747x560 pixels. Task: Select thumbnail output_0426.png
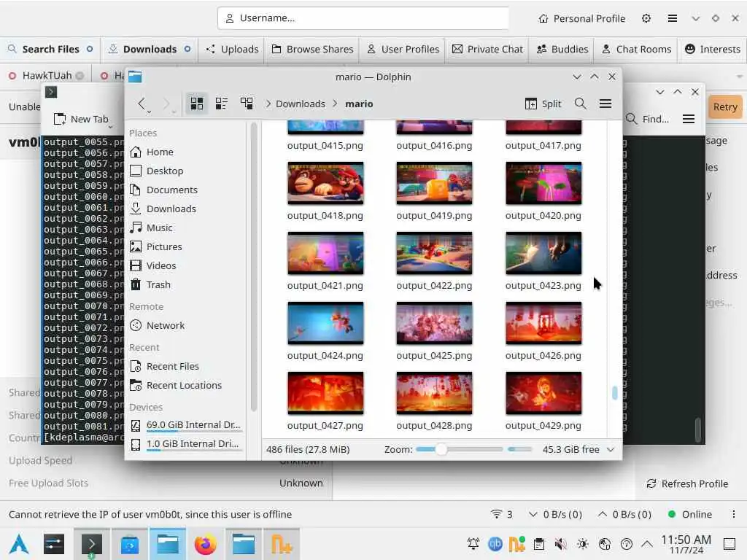pyautogui.click(x=543, y=323)
